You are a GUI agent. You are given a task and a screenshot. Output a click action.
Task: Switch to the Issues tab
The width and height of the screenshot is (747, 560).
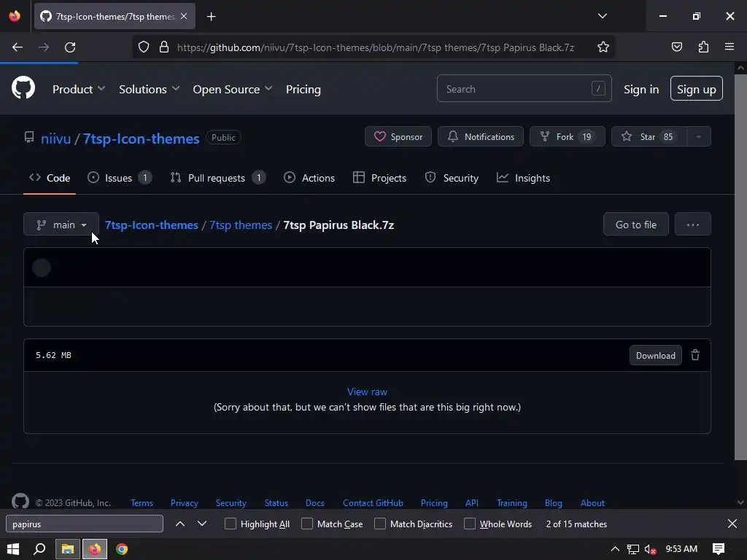(120, 178)
